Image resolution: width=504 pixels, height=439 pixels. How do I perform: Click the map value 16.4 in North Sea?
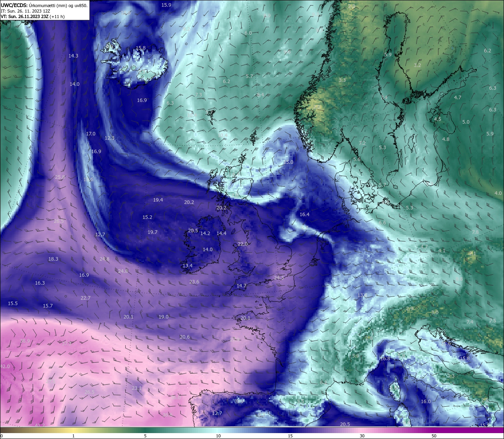click(304, 215)
